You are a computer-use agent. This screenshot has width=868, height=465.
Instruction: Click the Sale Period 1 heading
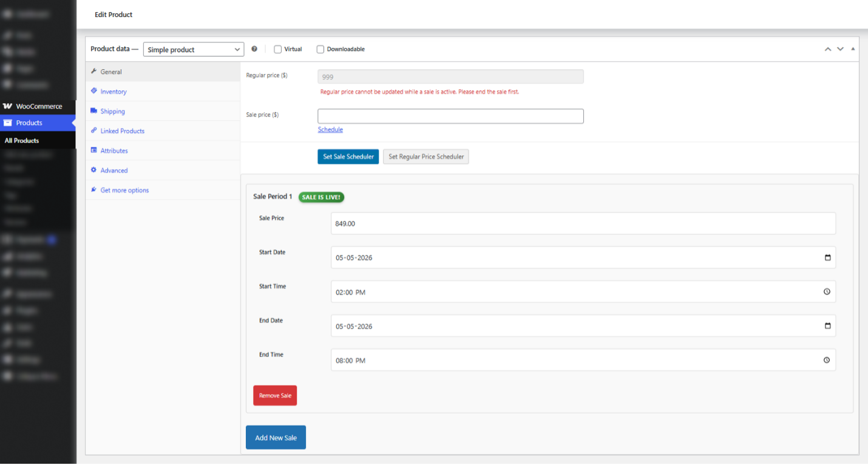tap(273, 197)
